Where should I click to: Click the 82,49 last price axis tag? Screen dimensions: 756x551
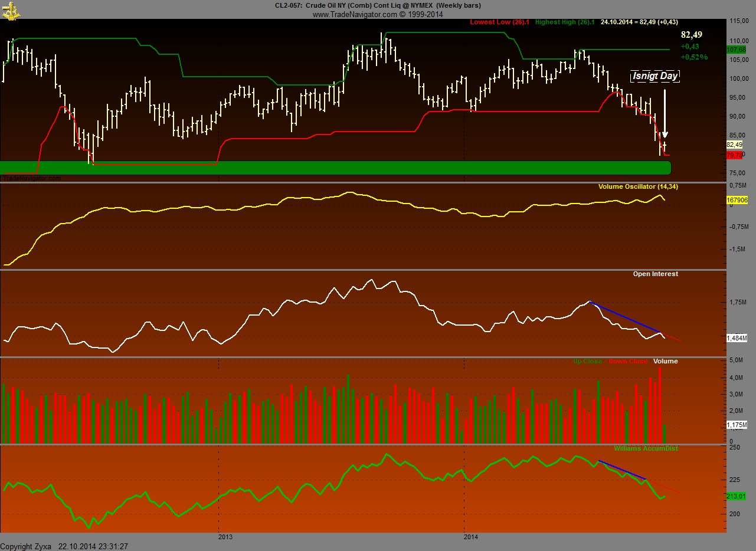735,145
